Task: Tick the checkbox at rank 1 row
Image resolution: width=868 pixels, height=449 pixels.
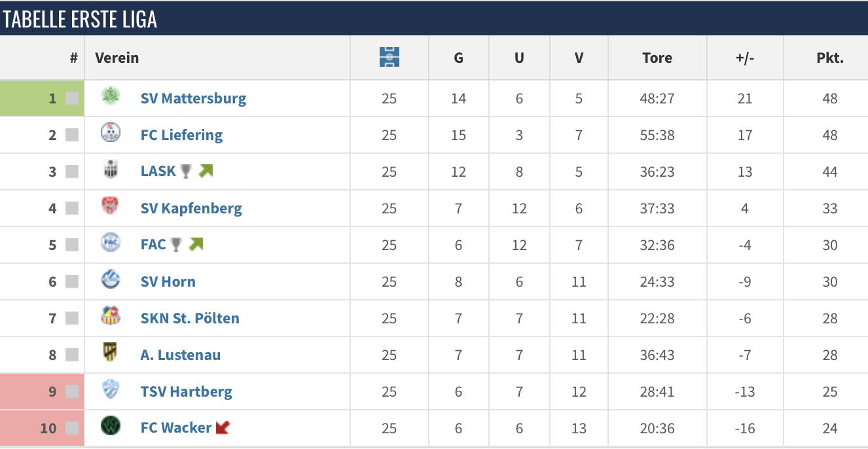Action: click(72, 99)
